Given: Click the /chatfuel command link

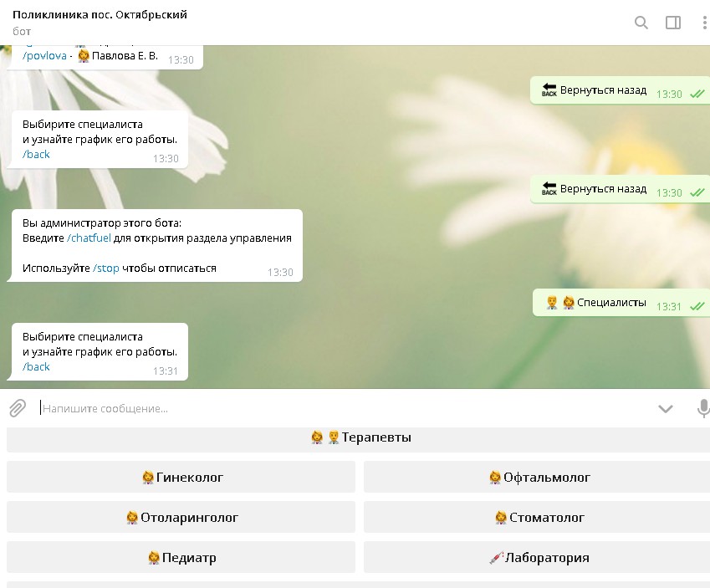Looking at the screenshot, I should pyautogui.click(x=89, y=238).
